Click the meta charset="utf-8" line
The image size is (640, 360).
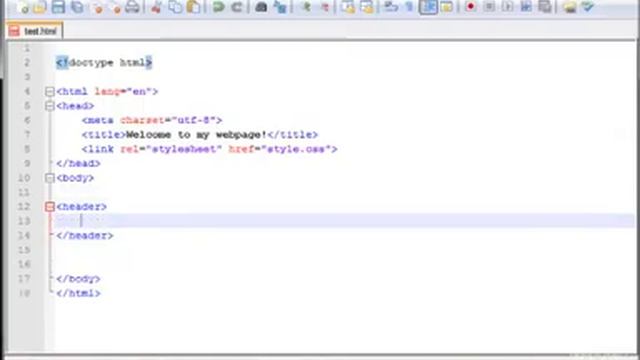(152, 120)
